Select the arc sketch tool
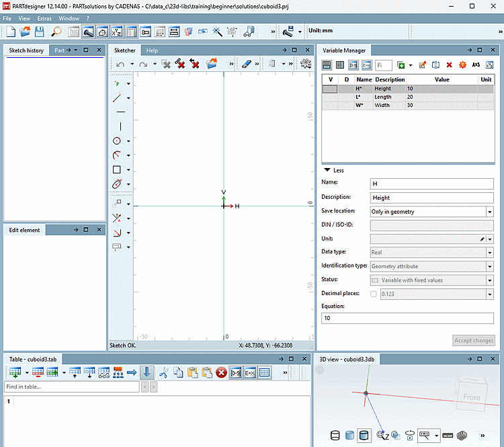 117,155
